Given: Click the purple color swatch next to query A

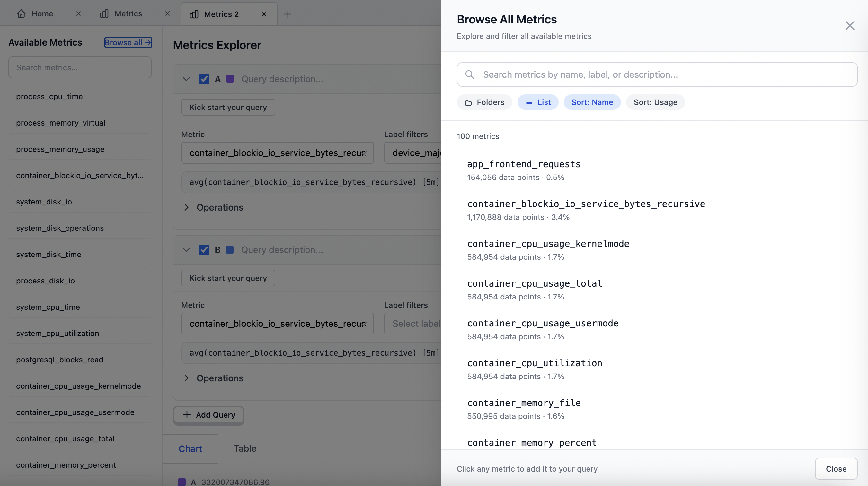Looking at the screenshot, I should 230,79.
